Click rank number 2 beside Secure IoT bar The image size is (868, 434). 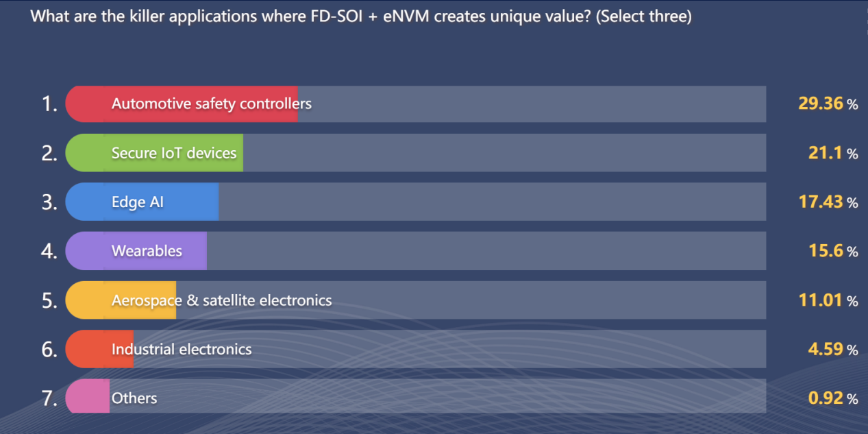[49, 154]
